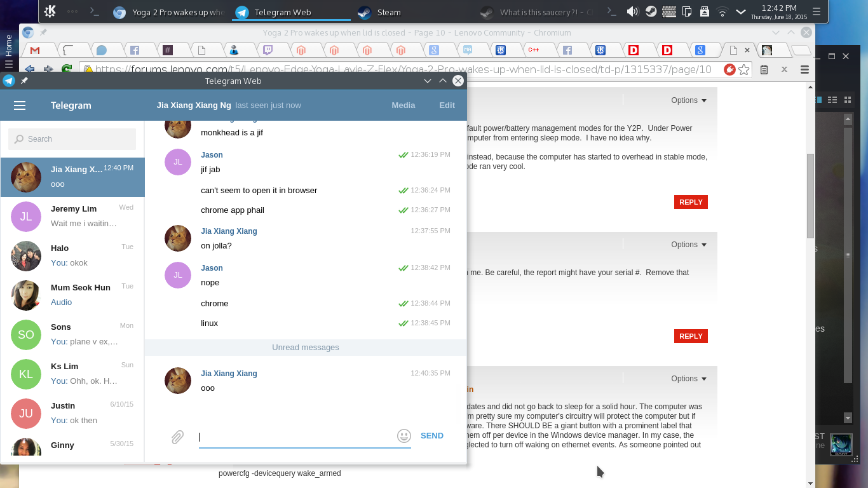Open the emoji picker in Telegram
This screenshot has height=488, width=868.
point(403,436)
